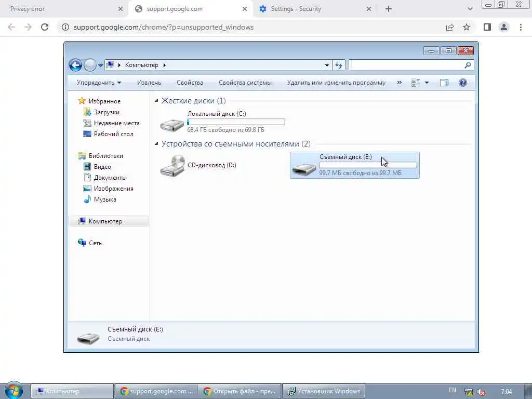Click Удалить или изменить программу
This screenshot has width=532, height=399.
(x=336, y=83)
